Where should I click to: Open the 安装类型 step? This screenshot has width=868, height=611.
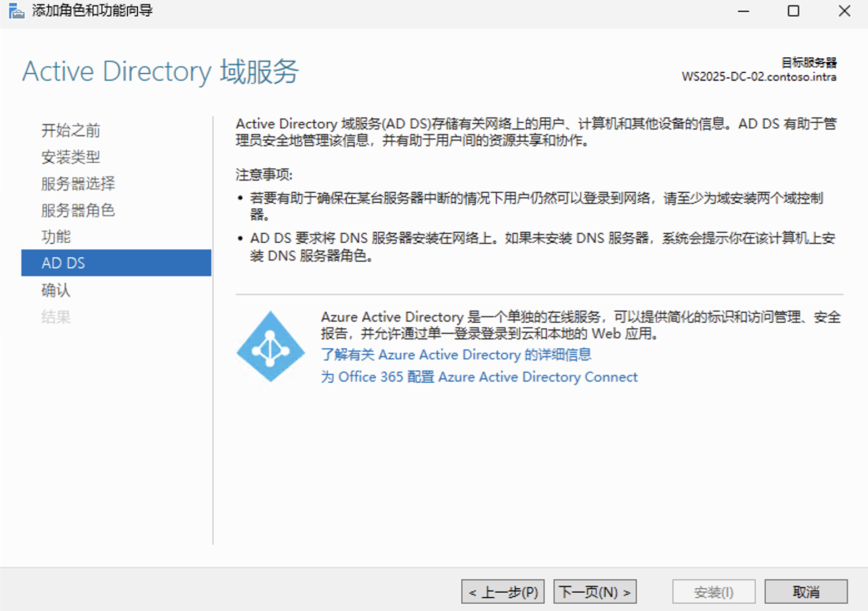71,157
